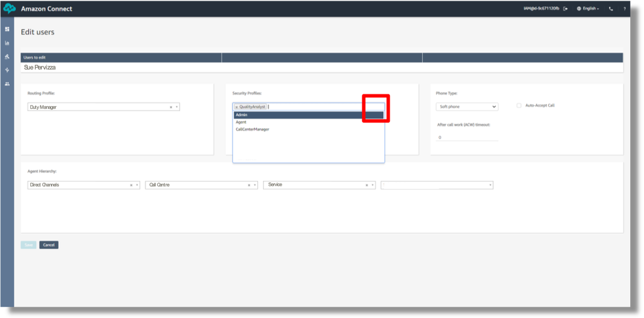
Task: Enable the Auto-Accept Call checkbox
Action: 519,106
